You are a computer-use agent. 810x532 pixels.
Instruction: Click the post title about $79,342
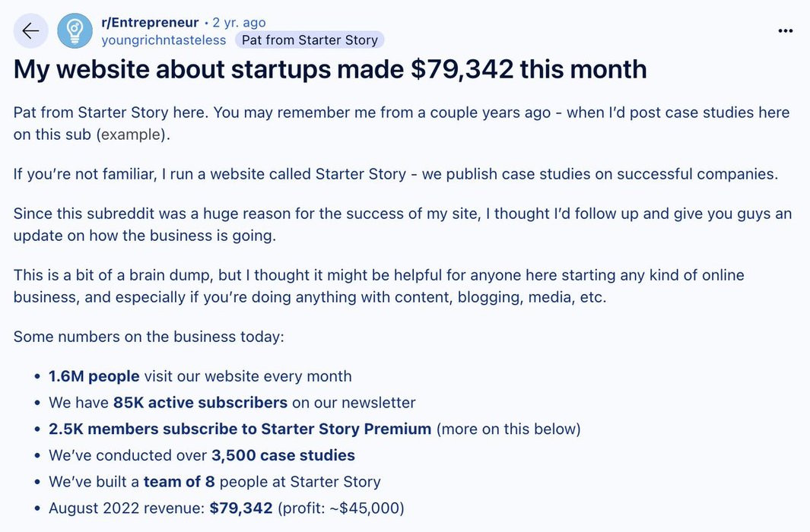tap(330, 70)
